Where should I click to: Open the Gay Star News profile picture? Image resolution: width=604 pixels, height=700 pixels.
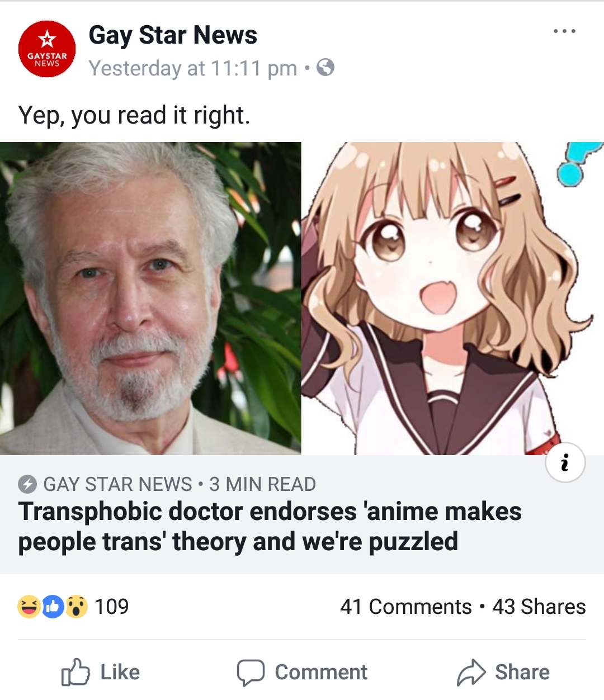(47, 49)
